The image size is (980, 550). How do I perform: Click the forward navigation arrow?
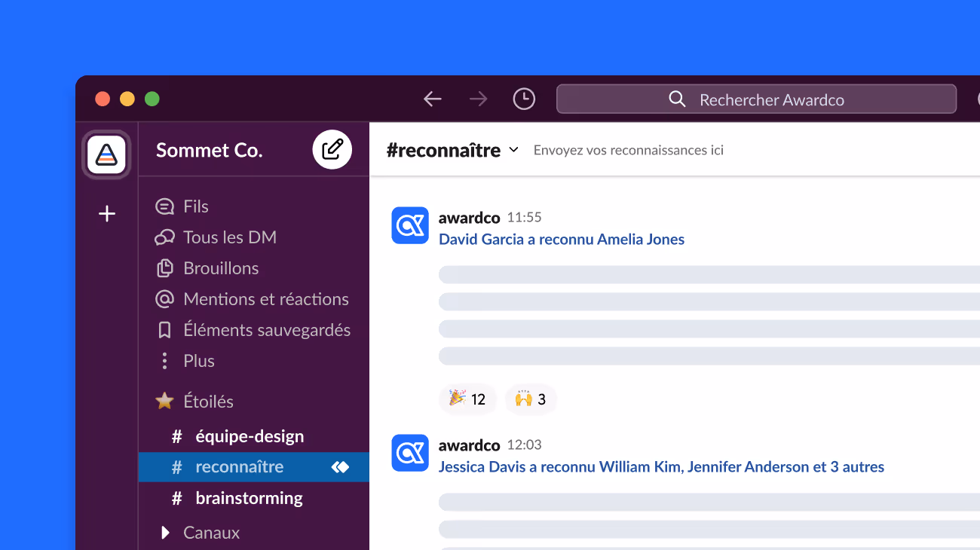click(x=478, y=99)
